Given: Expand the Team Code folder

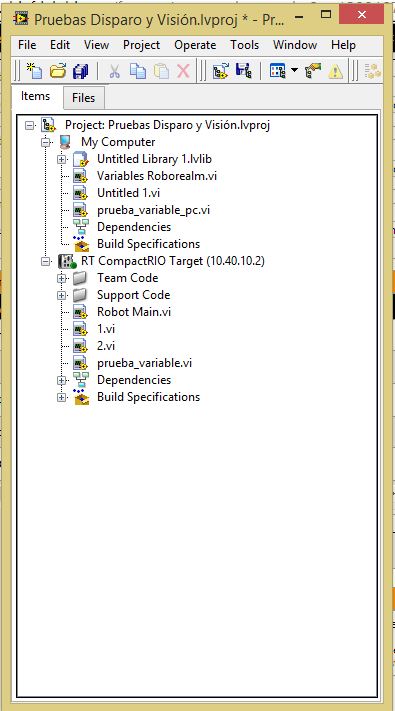Looking at the screenshot, I should 61,278.
